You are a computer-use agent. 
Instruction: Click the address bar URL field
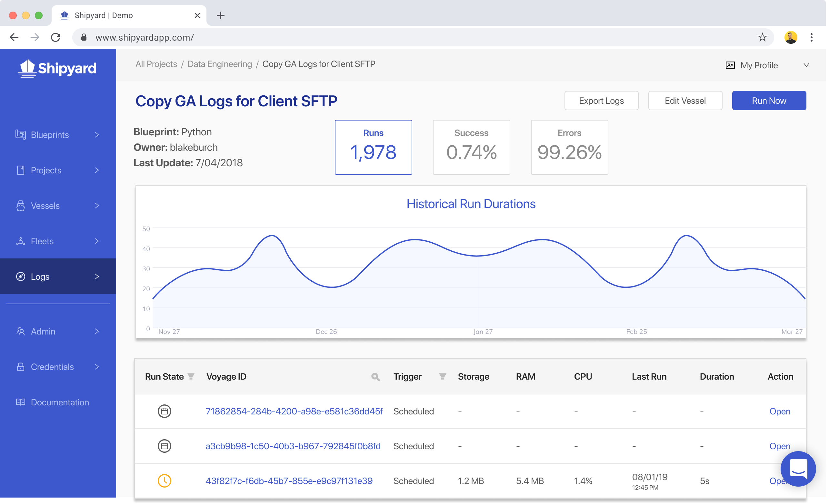pyautogui.click(x=423, y=37)
